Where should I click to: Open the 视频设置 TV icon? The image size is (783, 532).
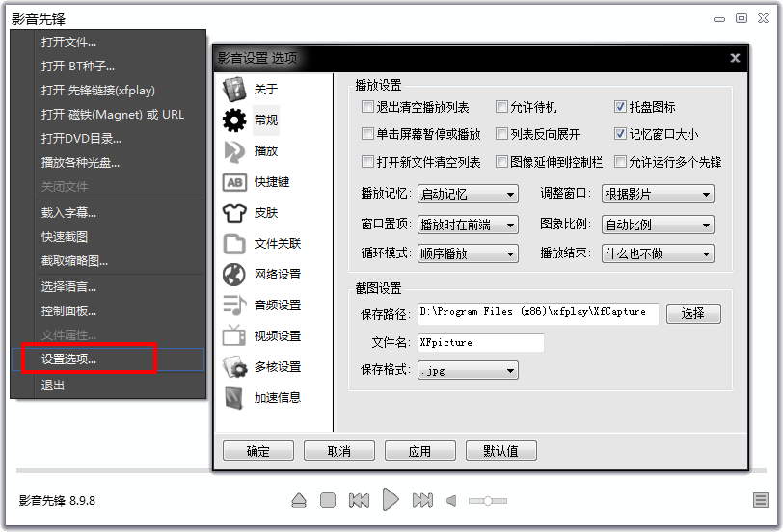pos(234,335)
